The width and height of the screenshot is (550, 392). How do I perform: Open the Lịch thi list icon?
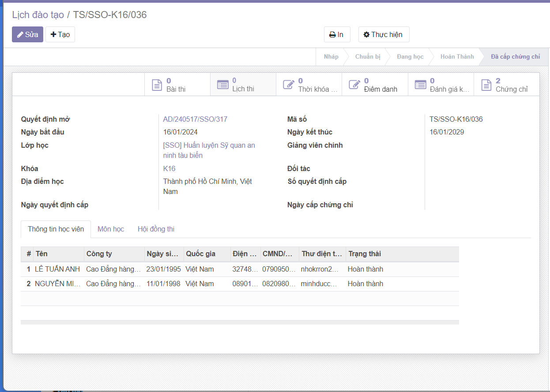(x=223, y=85)
